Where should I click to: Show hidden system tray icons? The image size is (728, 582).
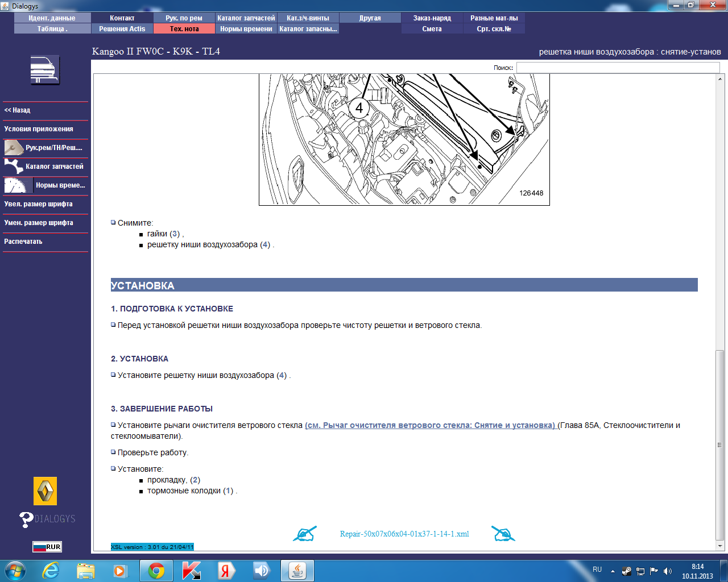click(x=613, y=571)
